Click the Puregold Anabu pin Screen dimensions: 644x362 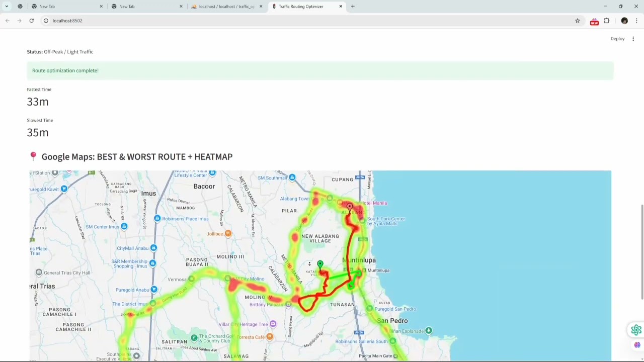[x=154, y=290]
